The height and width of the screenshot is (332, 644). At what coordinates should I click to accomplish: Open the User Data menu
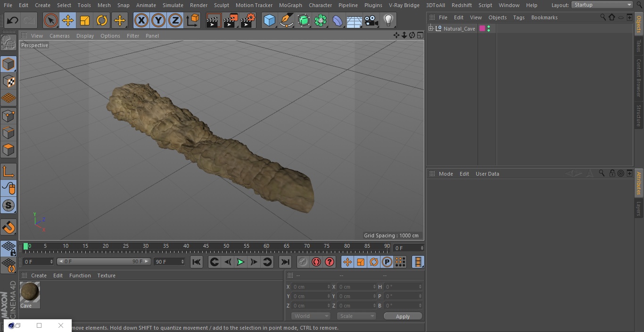coord(487,174)
